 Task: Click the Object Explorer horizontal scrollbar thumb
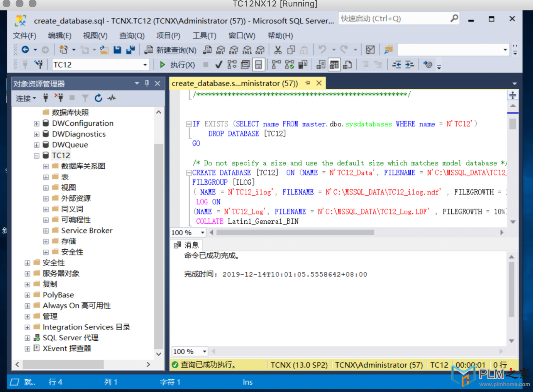pyautogui.click(x=63, y=364)
